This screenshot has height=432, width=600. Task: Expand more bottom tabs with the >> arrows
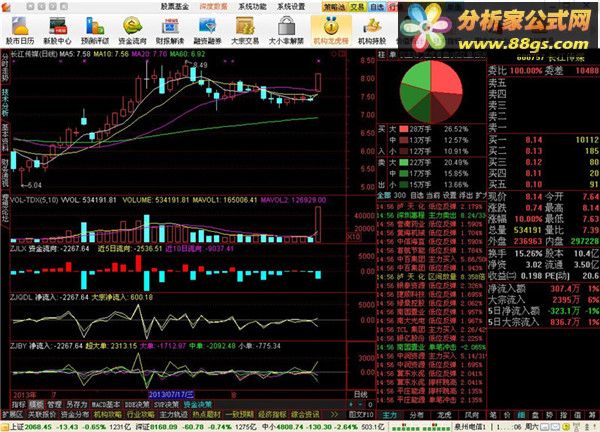[x=334, y=414]
